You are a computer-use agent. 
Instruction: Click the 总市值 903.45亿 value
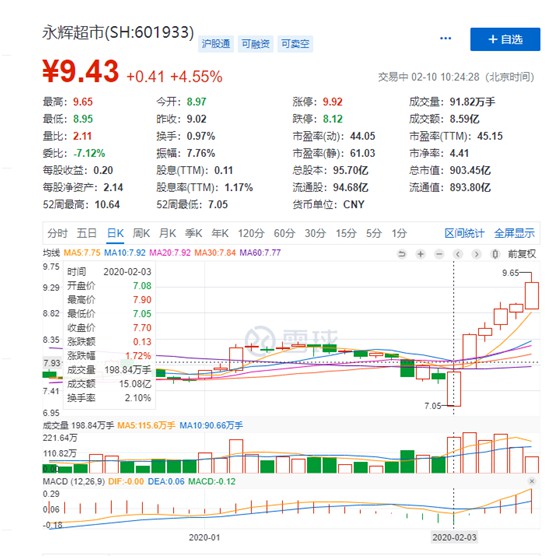point(470,170)
